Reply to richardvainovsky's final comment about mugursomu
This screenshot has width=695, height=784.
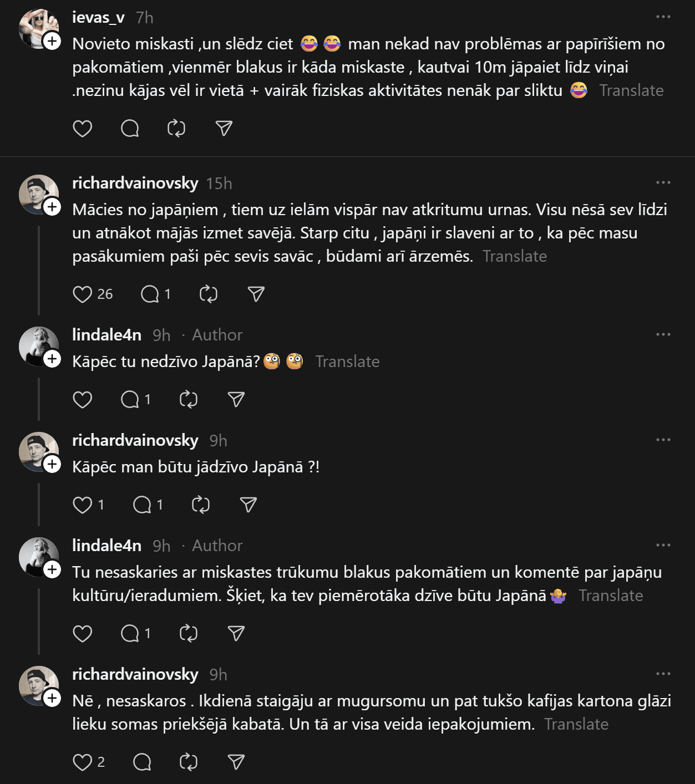click(x=142, y=762)
